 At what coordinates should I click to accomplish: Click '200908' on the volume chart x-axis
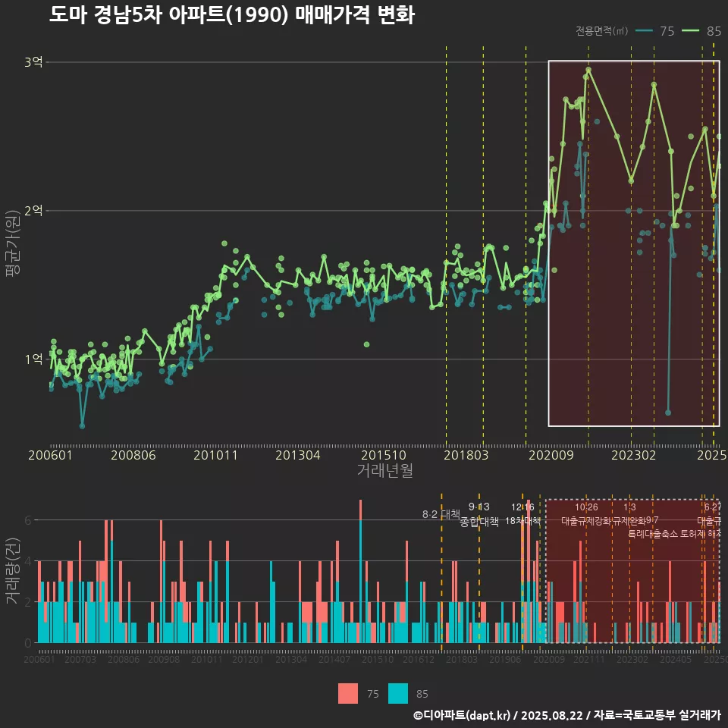coord(164,659)
